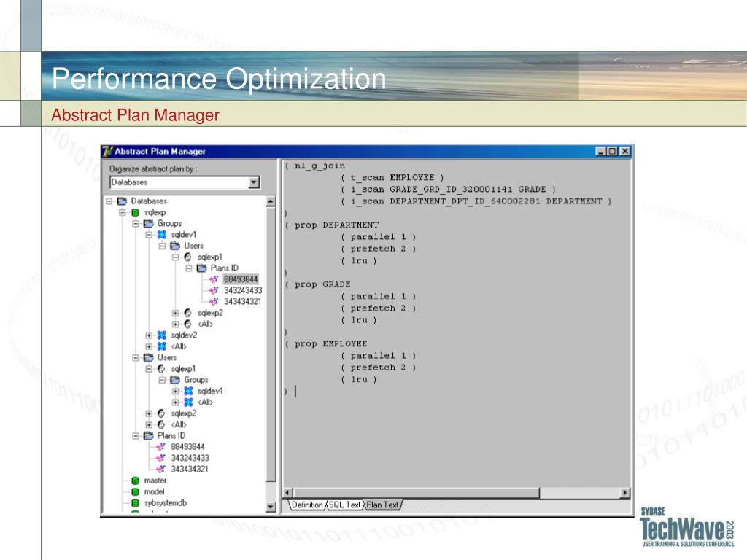Expand the sqldev2 group node
The image size is (747, 560).
(x=149, y=335)
